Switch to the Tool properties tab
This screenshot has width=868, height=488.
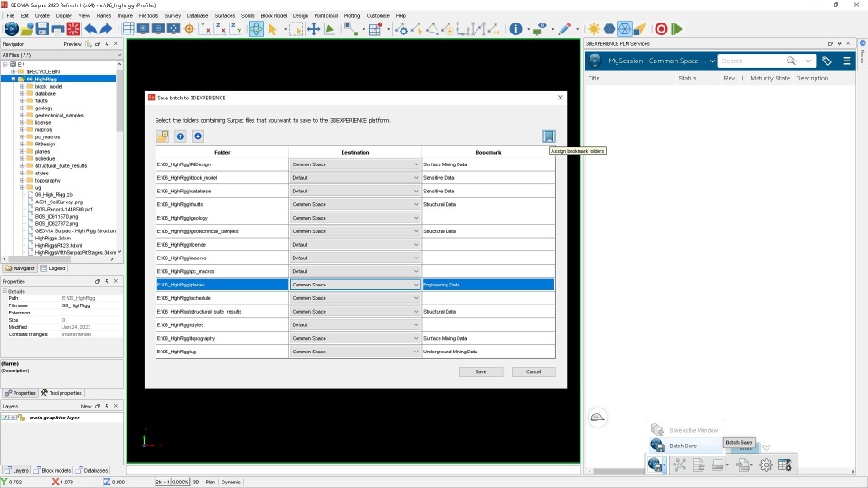click(62, 393)
